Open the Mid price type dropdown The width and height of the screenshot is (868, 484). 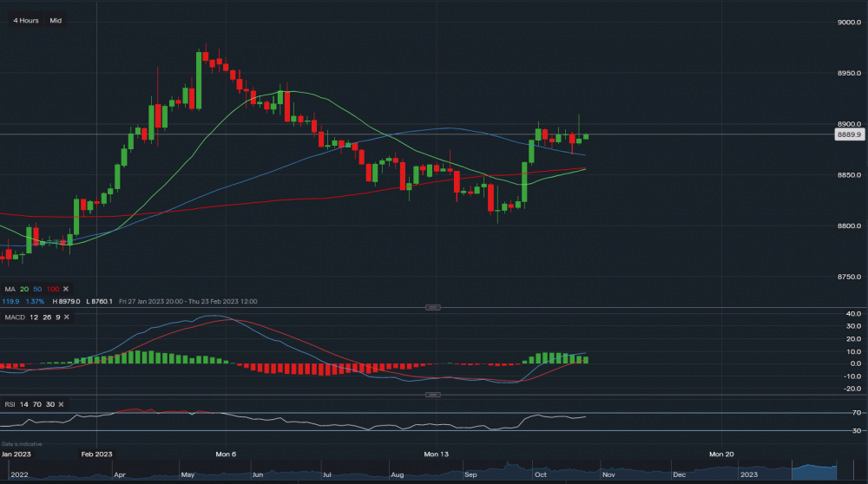coord(56,20)
